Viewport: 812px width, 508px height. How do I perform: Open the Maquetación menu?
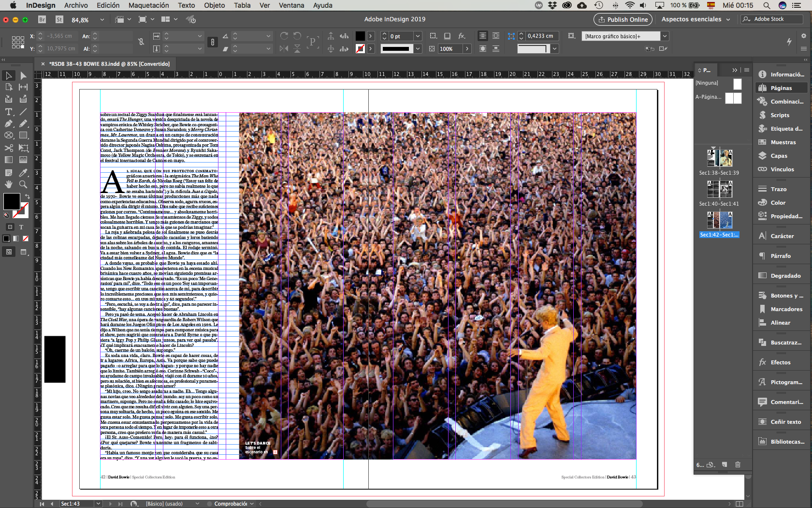148,5
